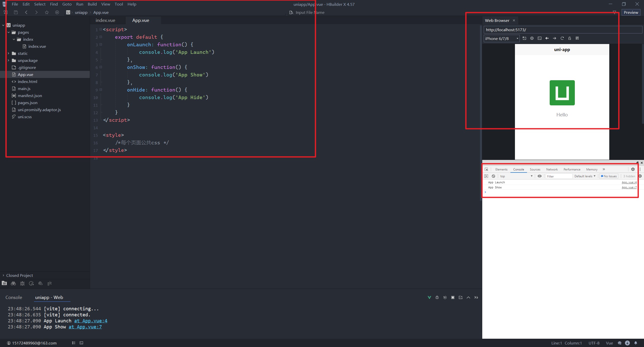The image size is (644, 347).
Task: Clear the DevTools console output
Action: click(x=493, y=176)
